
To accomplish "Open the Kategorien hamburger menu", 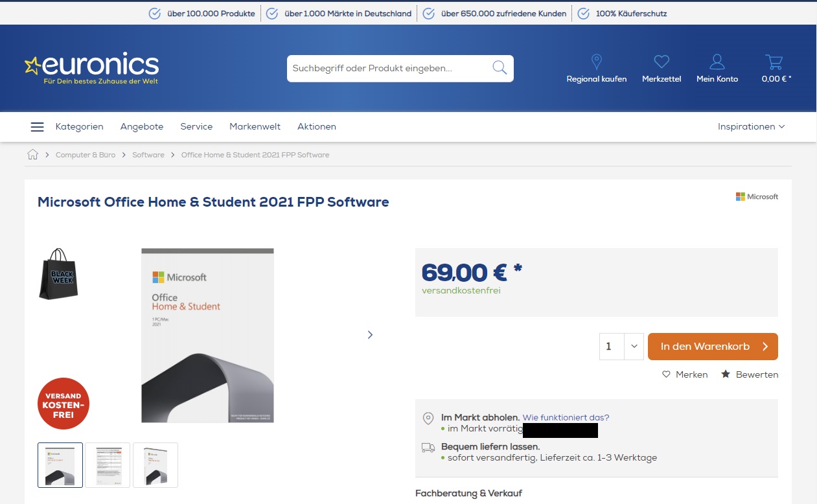I will [x=38, y=127].
